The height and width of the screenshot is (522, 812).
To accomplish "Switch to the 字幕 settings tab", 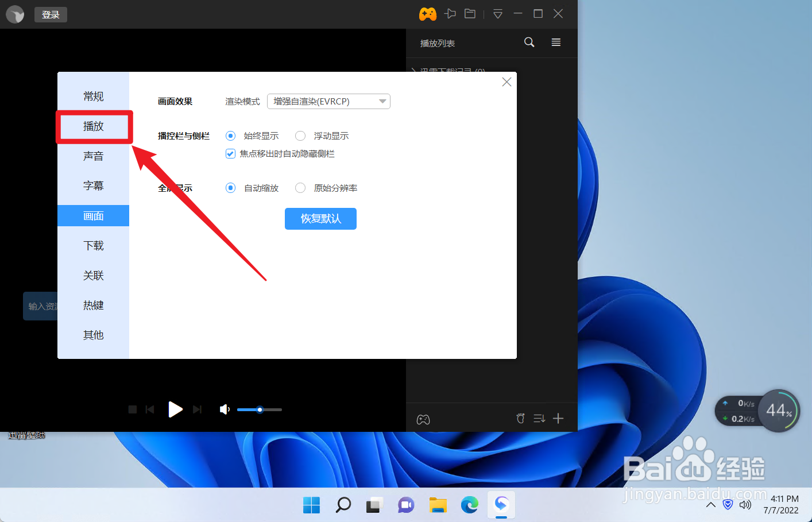I will click(x=93, y=185).
